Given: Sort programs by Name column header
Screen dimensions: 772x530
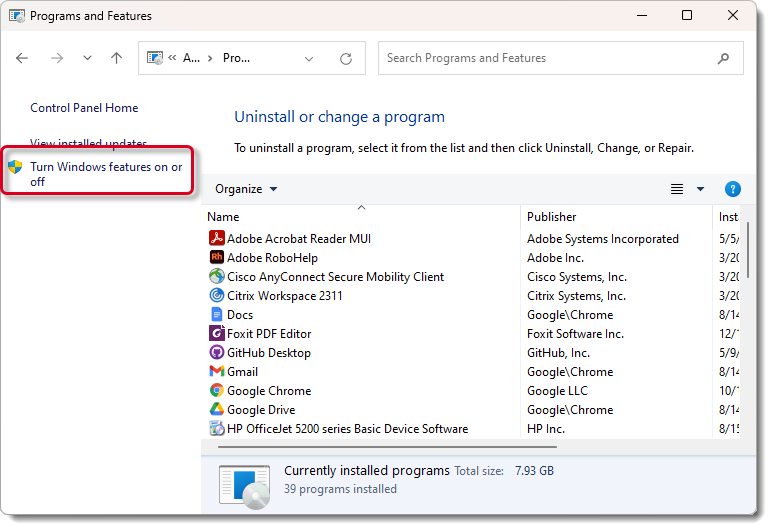Looking at the screenshot, I should tap(223, 217).
